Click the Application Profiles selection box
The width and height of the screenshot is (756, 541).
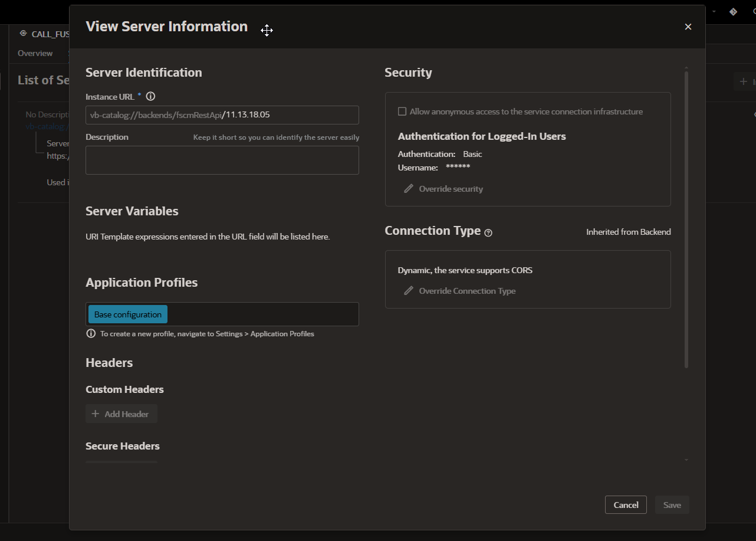point(222,314)
